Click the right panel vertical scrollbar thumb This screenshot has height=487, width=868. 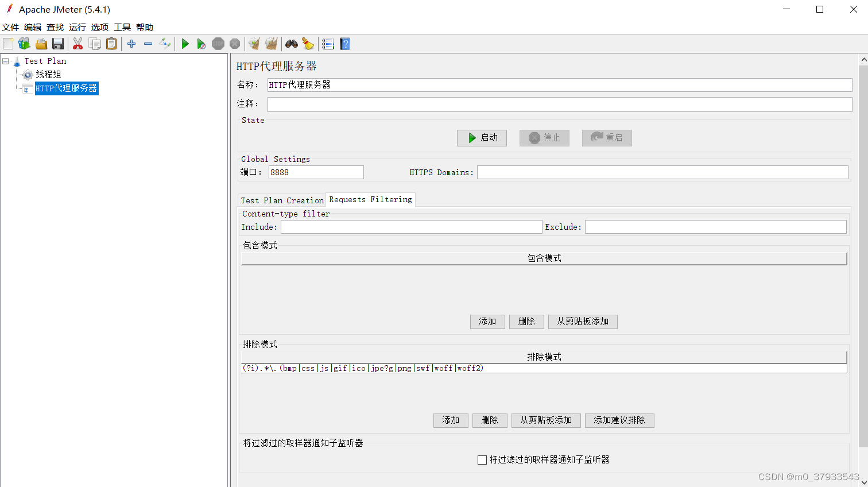863,256
